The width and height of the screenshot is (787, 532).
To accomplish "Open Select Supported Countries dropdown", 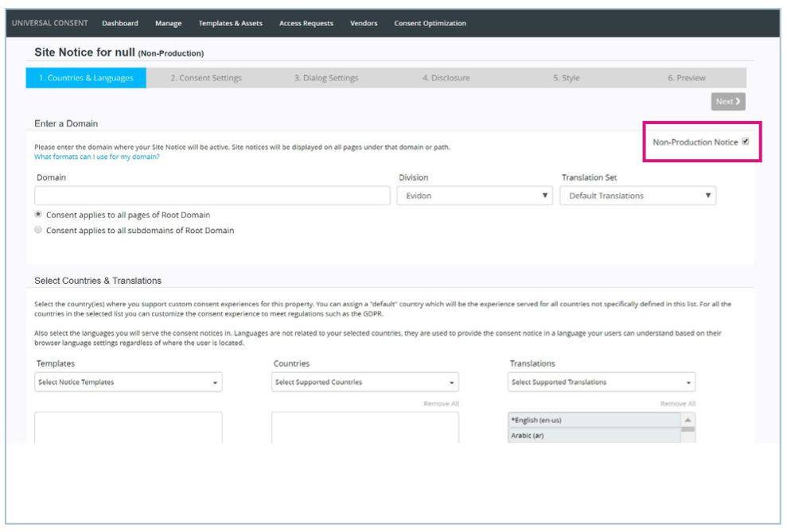I will pos(365,382).
